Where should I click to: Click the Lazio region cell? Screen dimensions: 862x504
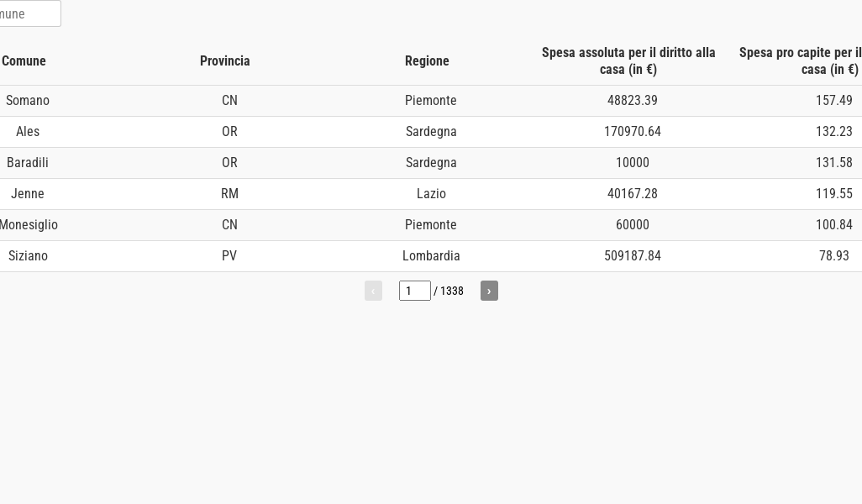(x=431, y=193)
